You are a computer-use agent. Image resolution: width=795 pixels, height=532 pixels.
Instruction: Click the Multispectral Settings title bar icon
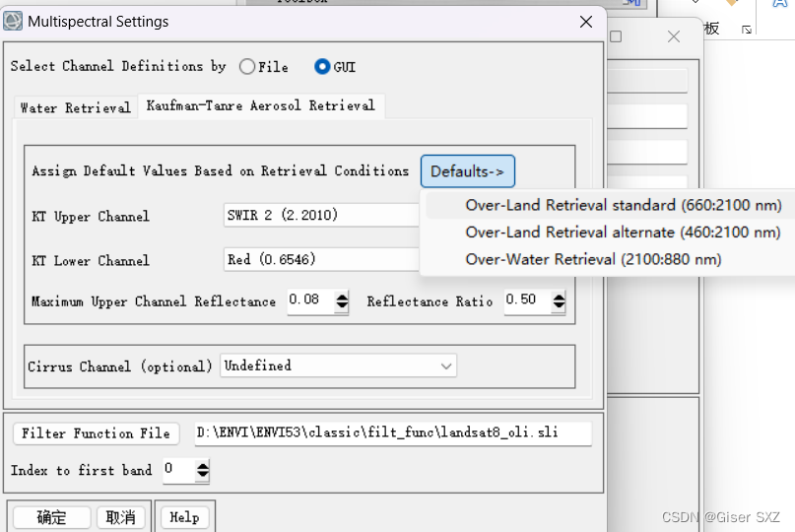[13, 22]
